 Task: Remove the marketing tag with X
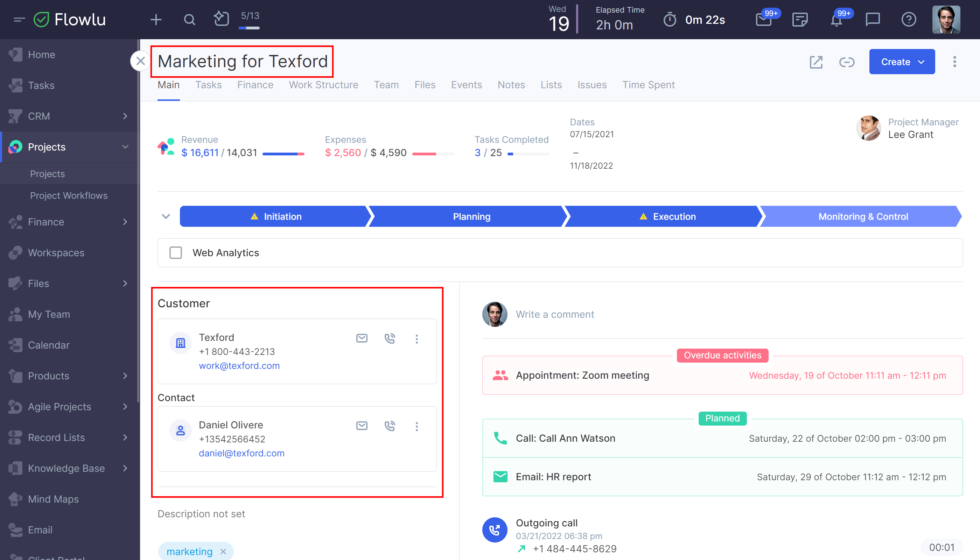point(223,551)
